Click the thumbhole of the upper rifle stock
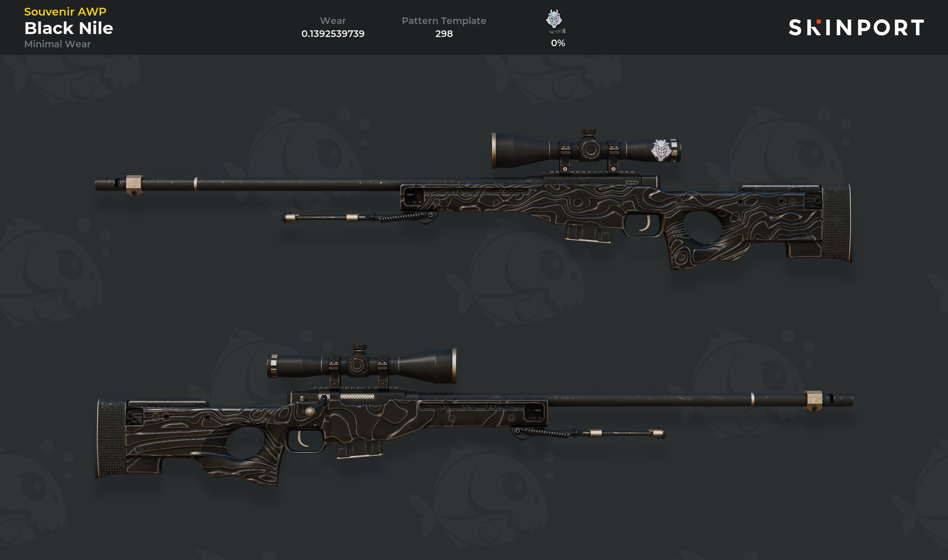948x560 pixels. tap(702, 227)
